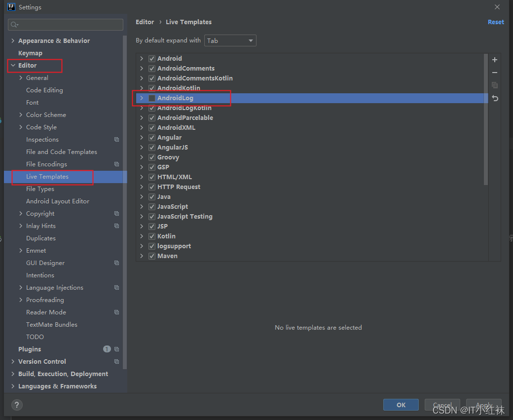
Task: Open the Duplicates settings page
Action: (x=41, y=238)
